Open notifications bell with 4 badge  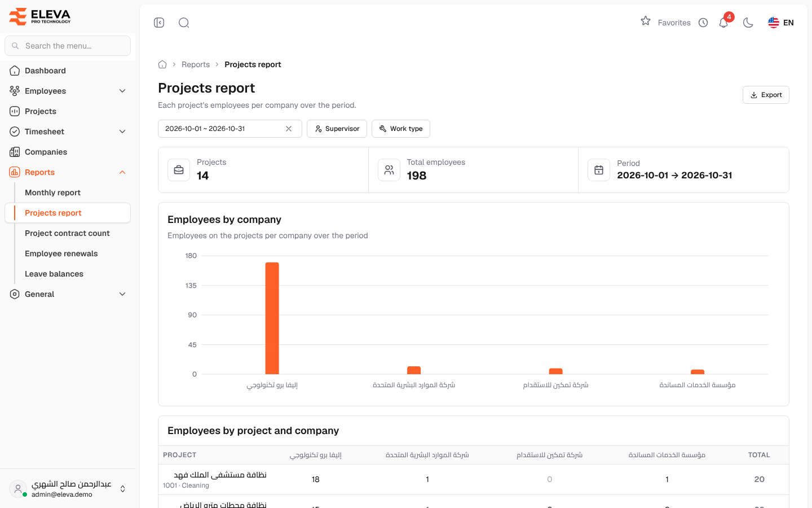pyautogui.click(x=724, y=22)
